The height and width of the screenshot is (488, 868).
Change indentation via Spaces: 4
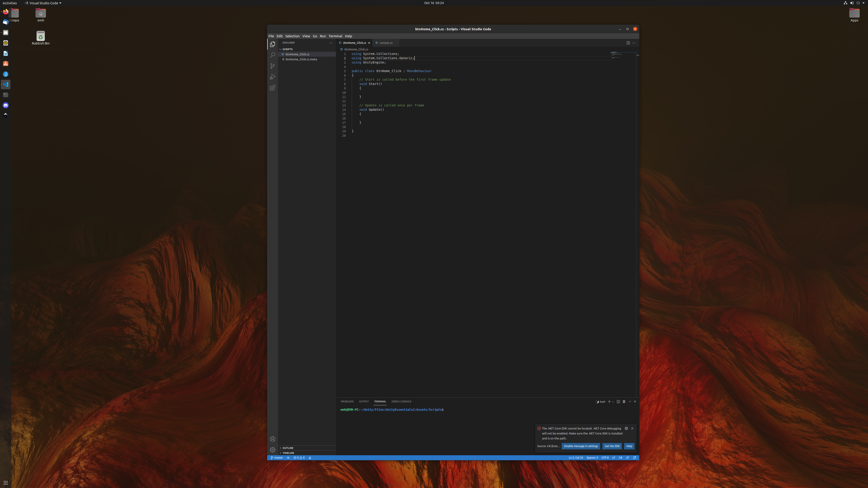click(592, 458)
